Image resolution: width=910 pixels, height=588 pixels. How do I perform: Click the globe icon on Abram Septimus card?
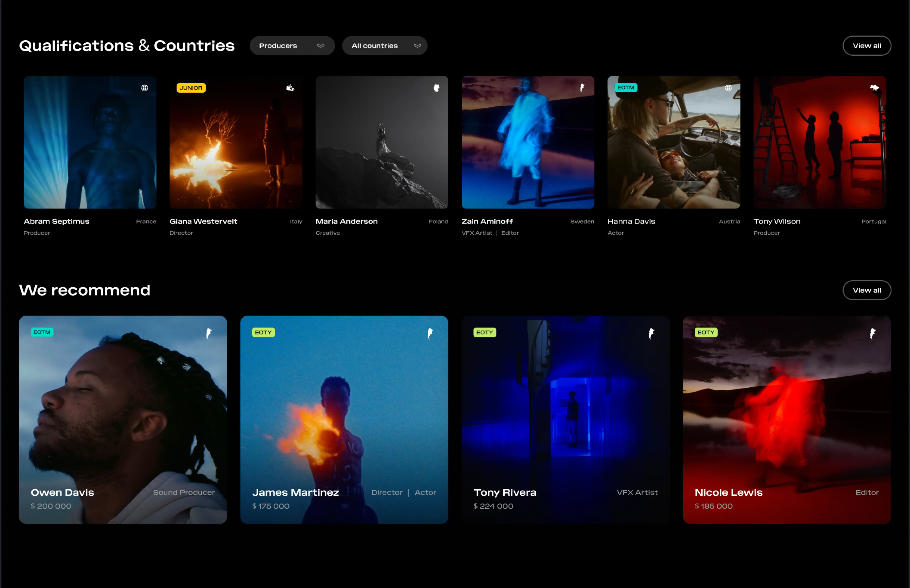pos(144,88)
